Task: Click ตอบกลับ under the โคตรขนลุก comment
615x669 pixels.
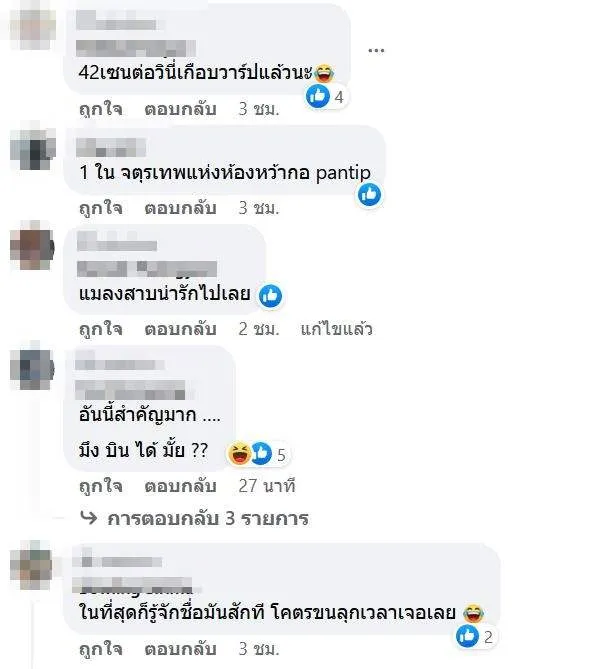Action: (x=180, y=649)
